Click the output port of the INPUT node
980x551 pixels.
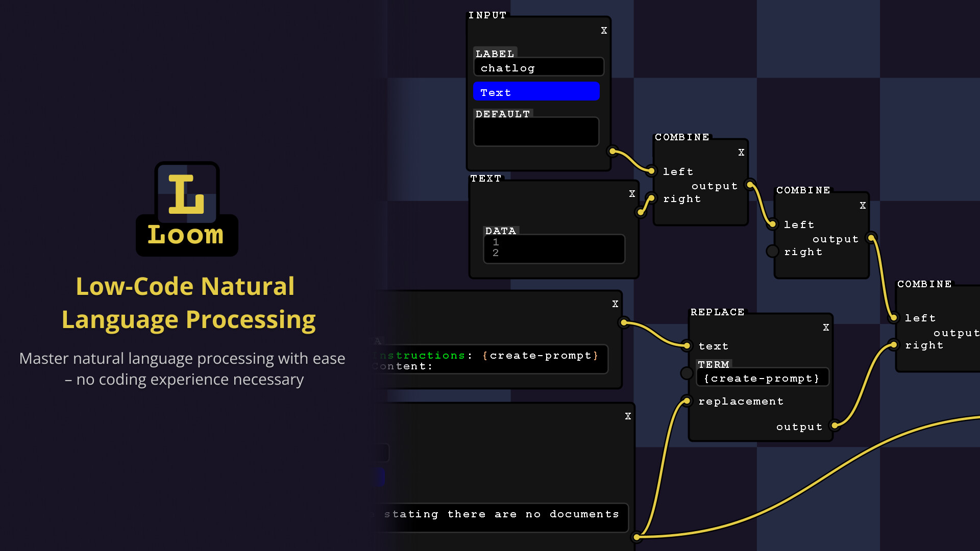click(x=611, y=152)
